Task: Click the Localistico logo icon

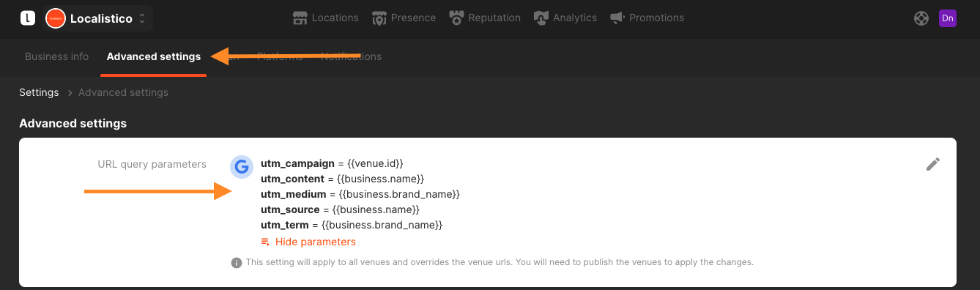Action: click(x=27, y=18)
